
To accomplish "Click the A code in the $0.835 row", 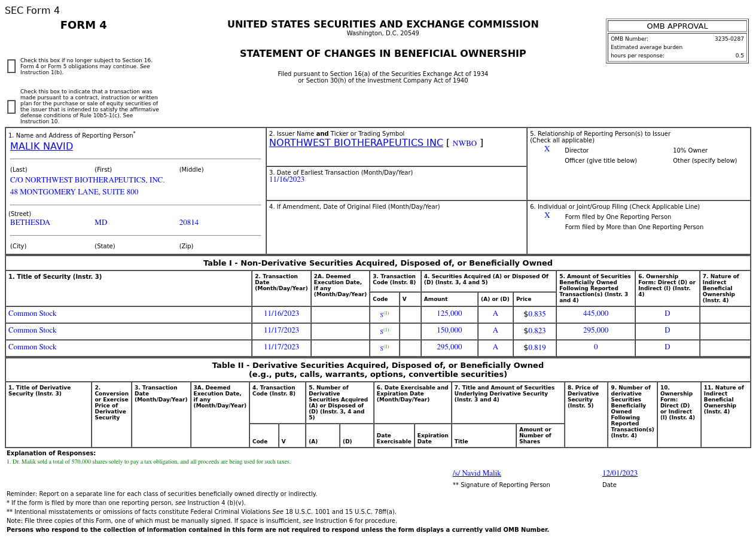I will point(495,313).
